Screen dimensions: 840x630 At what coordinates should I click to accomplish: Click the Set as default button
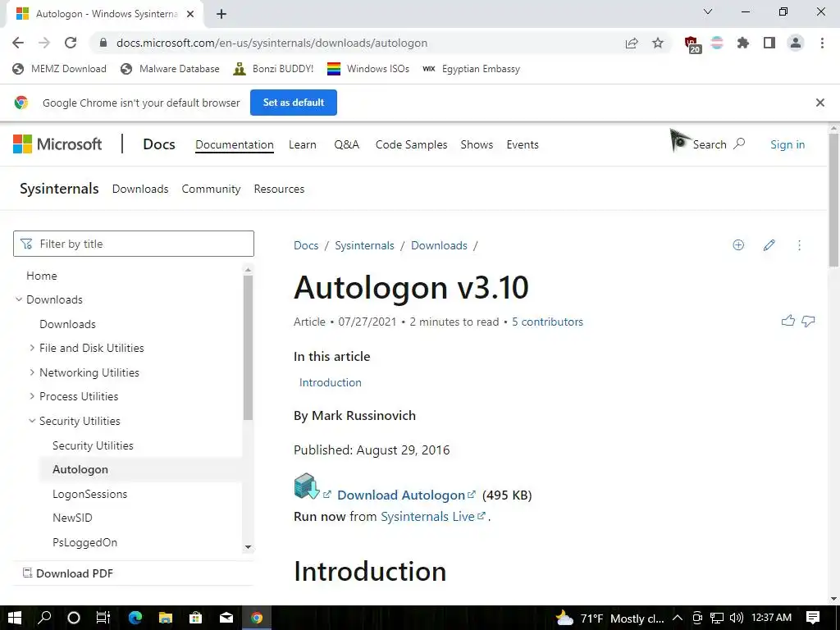tap(294, 103)
